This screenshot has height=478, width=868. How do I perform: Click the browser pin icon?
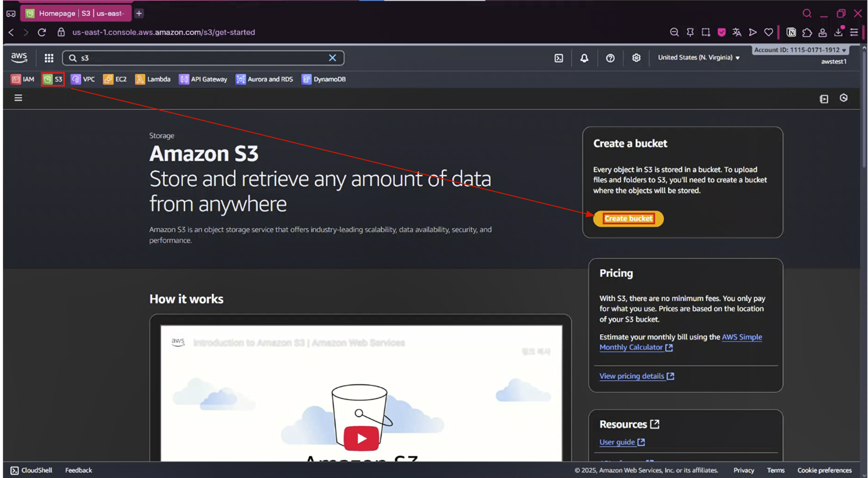pos(690,32)
